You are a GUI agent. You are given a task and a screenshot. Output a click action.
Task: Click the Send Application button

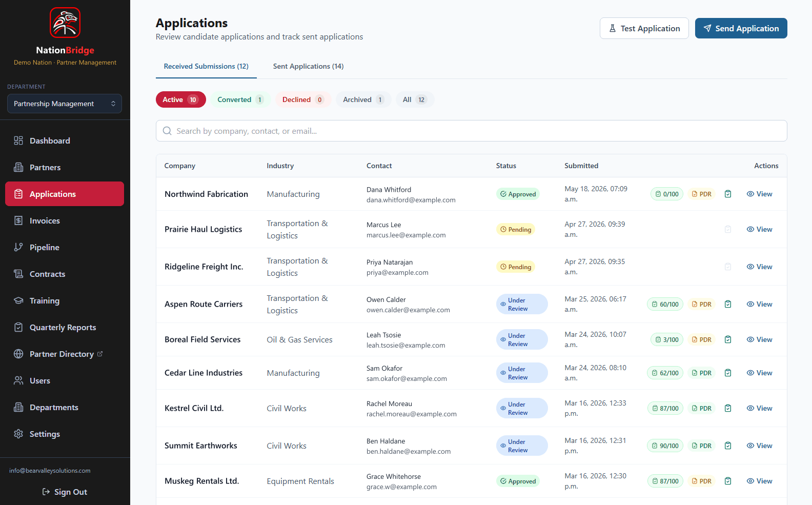(x=741, y=28)
